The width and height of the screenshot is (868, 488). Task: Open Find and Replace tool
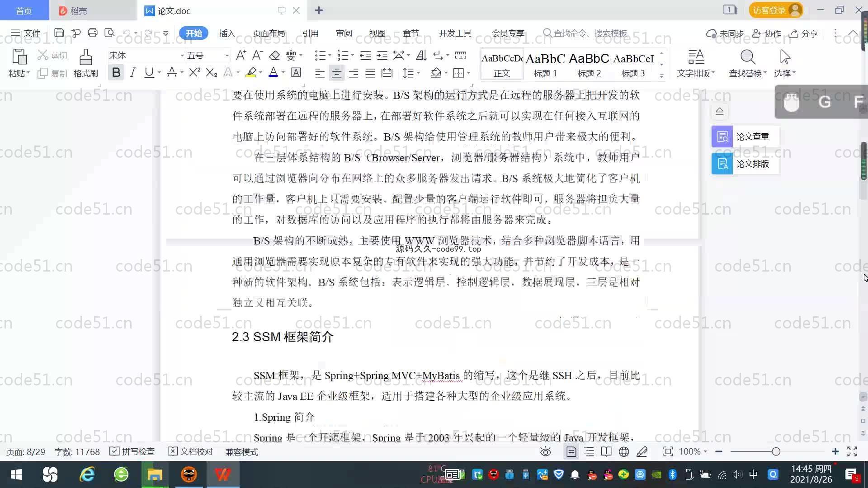(x=748, y=63)
